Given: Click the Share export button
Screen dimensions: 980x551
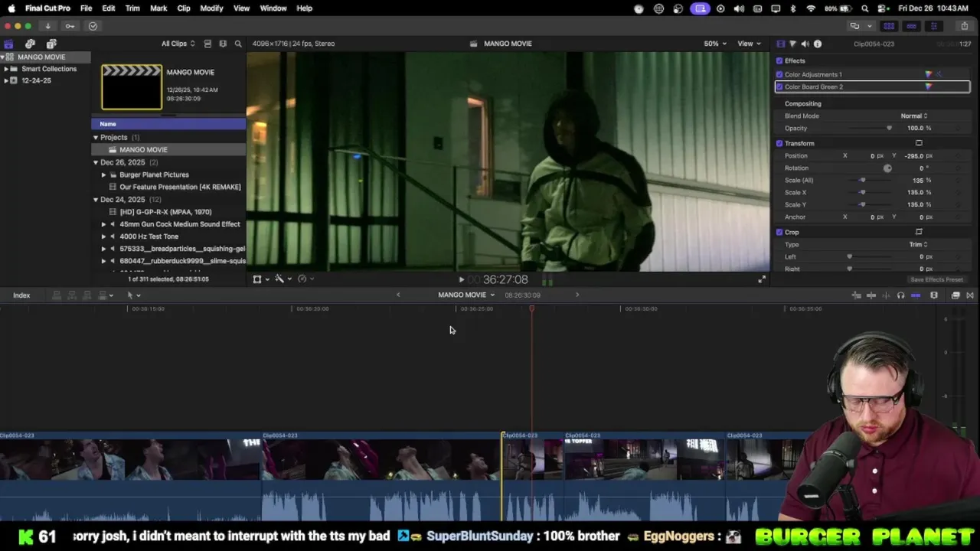Looking at the screenshot, I should (x=964, y=26).
